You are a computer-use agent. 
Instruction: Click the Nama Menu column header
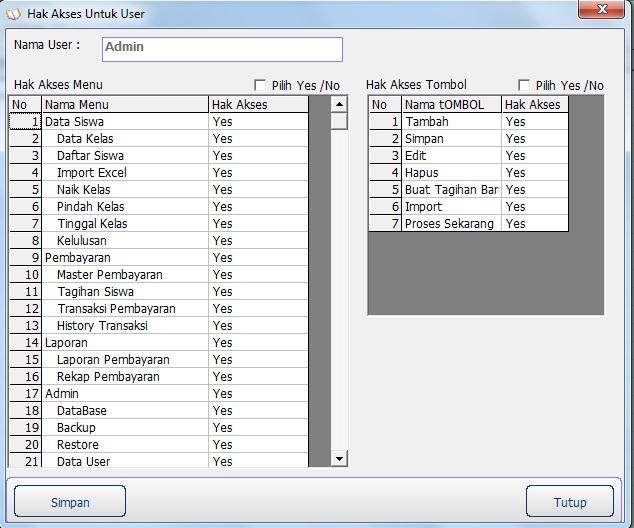coord(125,105)
